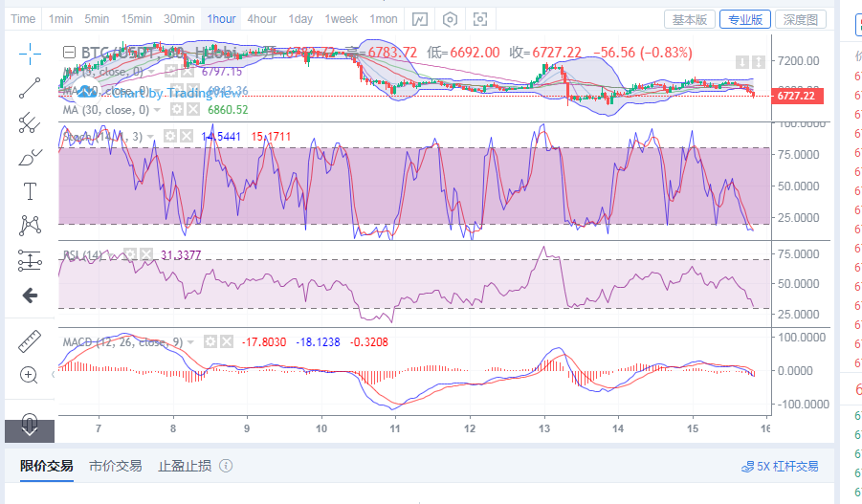The width and height of the screenshot is (862, 504).
Task: Select the 1mon interval
Action: (x=384, y=19)
